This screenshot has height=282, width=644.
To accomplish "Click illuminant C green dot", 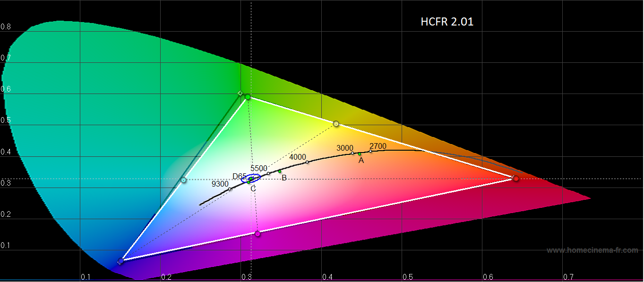I will tap(249, 182).
